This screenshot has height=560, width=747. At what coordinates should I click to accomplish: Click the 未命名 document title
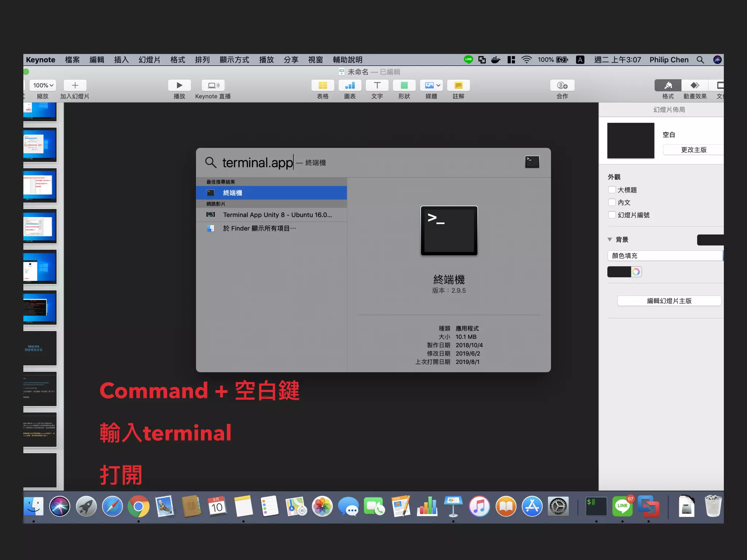click(358, 72)
